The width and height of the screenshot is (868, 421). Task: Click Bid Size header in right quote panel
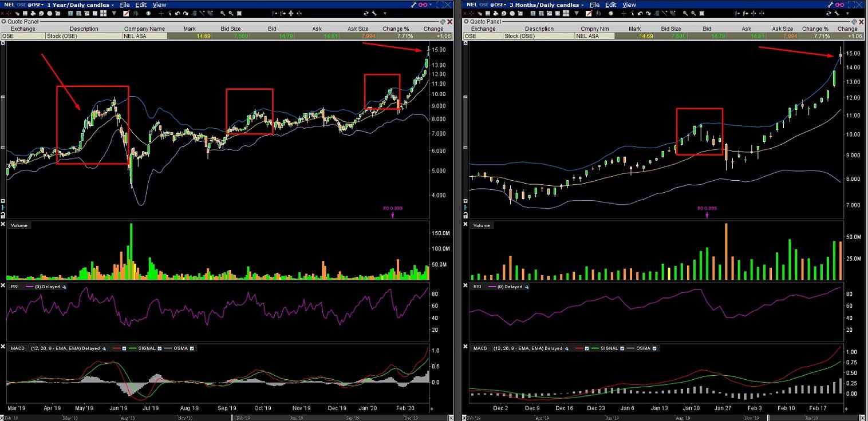point(671,29)
